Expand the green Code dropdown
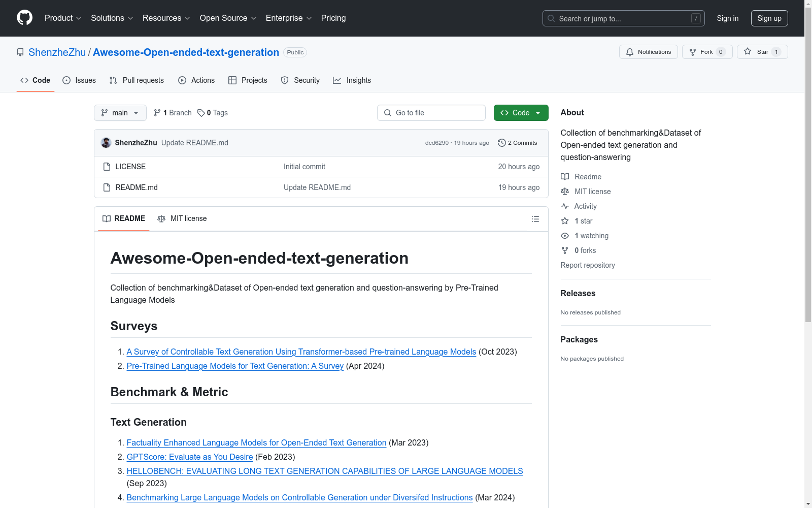Image resolution: width=812 pixels, height=508 pixels. [521, 113]
